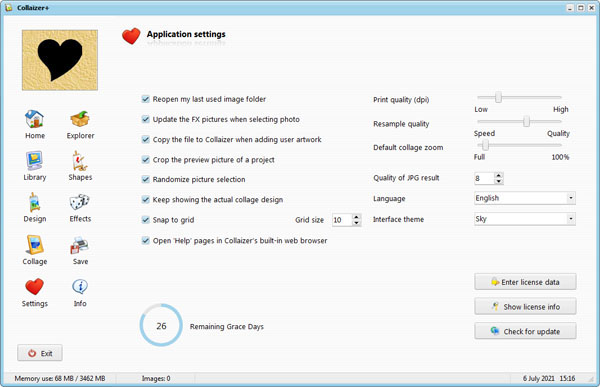Click Enter license data button
The height and width of the screenshot is (387, 600).
pyautogui.click(x=525, y=282)
